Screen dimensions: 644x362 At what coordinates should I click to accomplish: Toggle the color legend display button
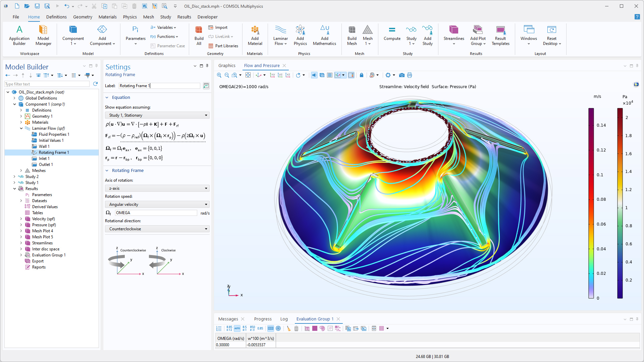click(351, 75)
